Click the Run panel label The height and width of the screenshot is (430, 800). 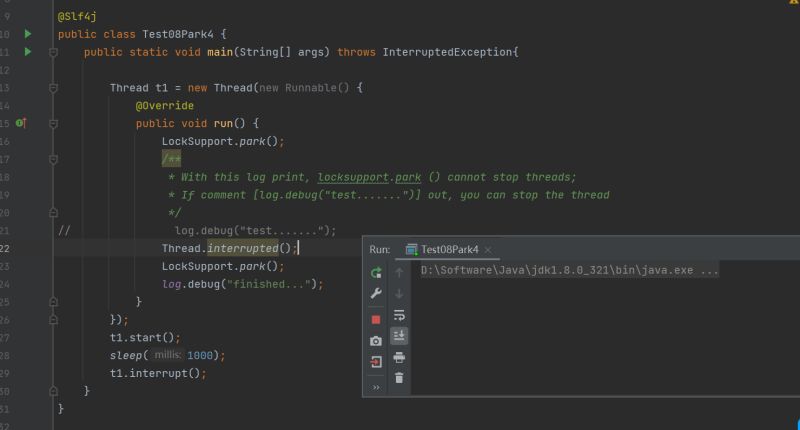pos(380,249)
